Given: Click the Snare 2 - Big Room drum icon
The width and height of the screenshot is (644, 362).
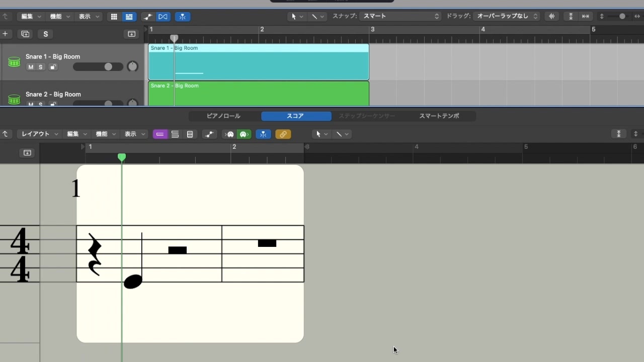Looking at the screenshot, I should click(14, 100).
